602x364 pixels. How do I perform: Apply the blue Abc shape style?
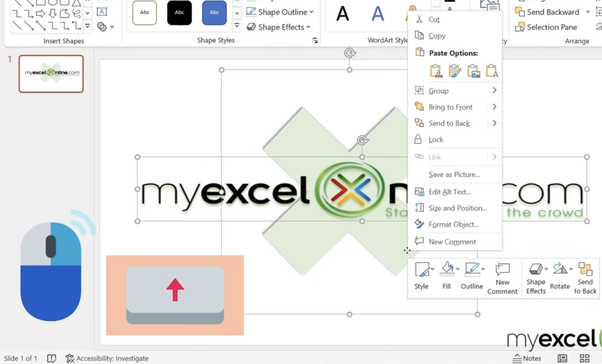coord(214,13)
